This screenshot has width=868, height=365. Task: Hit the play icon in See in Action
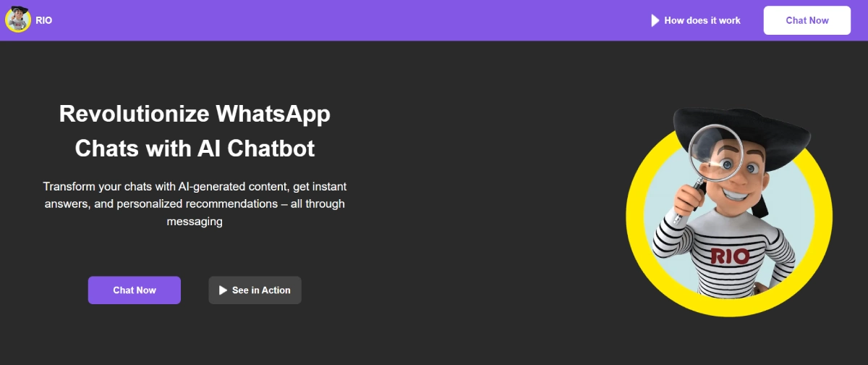coord(223,290)
